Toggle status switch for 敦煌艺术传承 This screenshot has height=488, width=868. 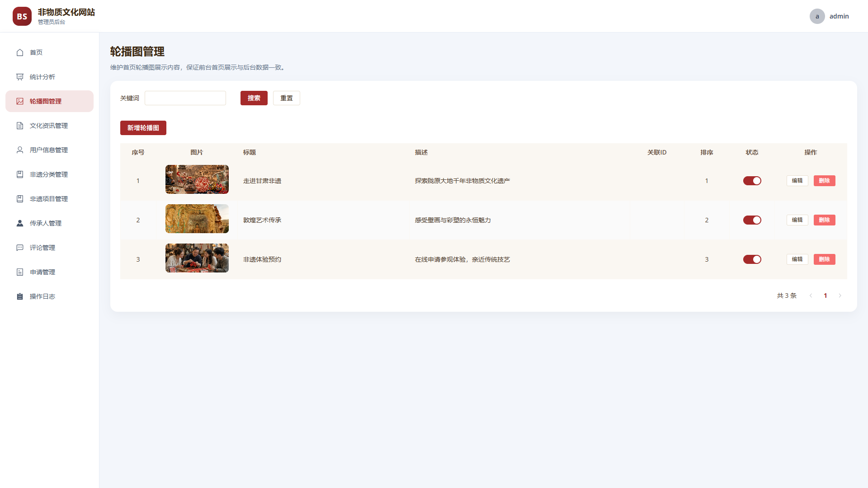[752, 220]
